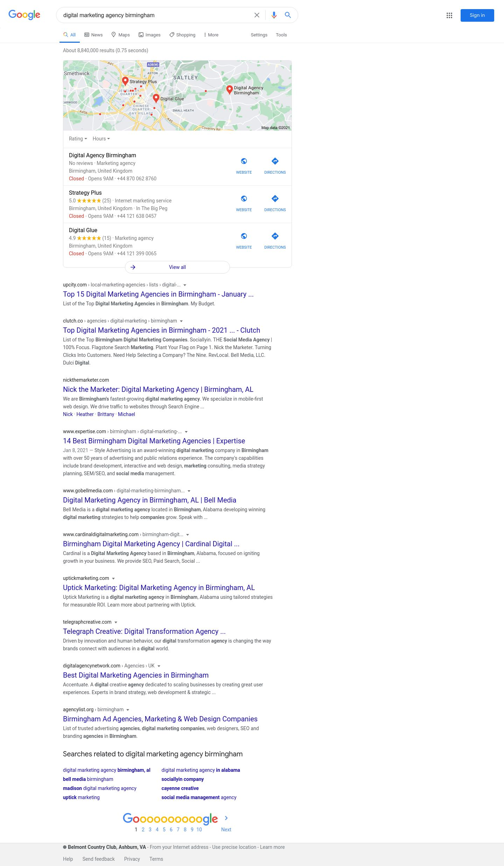
Task: Expand the digitalagencynetwork.com result options arrow
Action: point(159,666)
